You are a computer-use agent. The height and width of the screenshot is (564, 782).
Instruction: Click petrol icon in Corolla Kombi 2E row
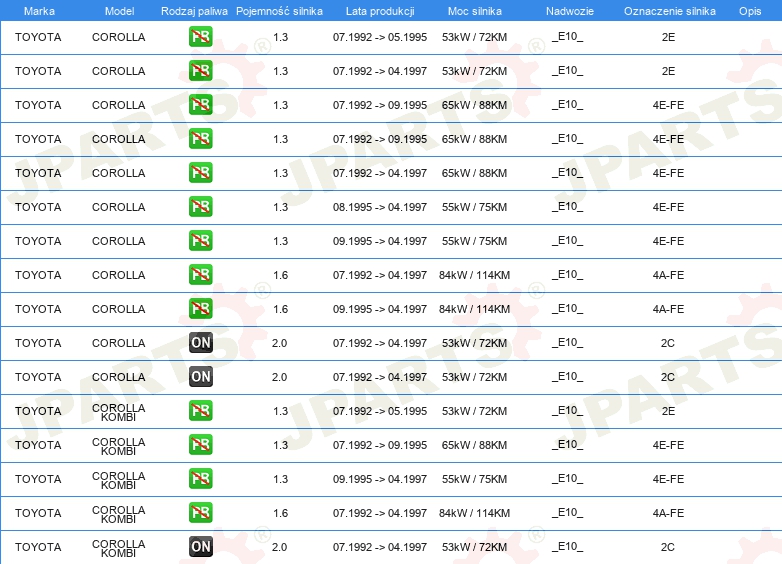[200, 411]
